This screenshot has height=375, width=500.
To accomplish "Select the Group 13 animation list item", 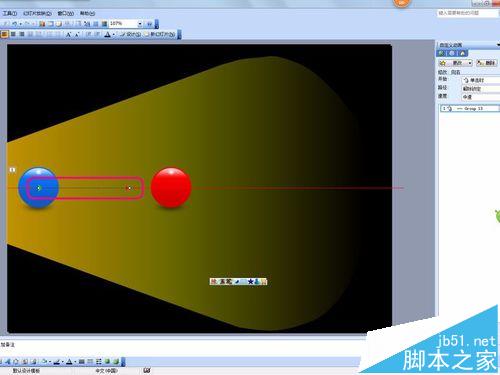I will pyautogui.click(x=470, y=109).
